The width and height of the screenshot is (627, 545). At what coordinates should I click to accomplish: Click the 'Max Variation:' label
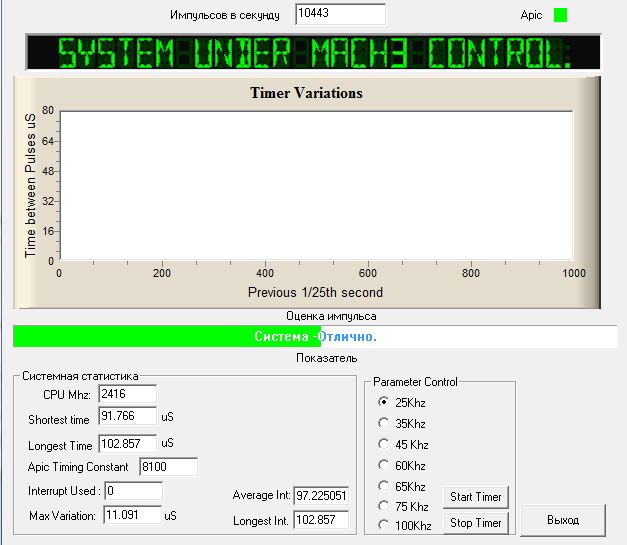point(62,516)
